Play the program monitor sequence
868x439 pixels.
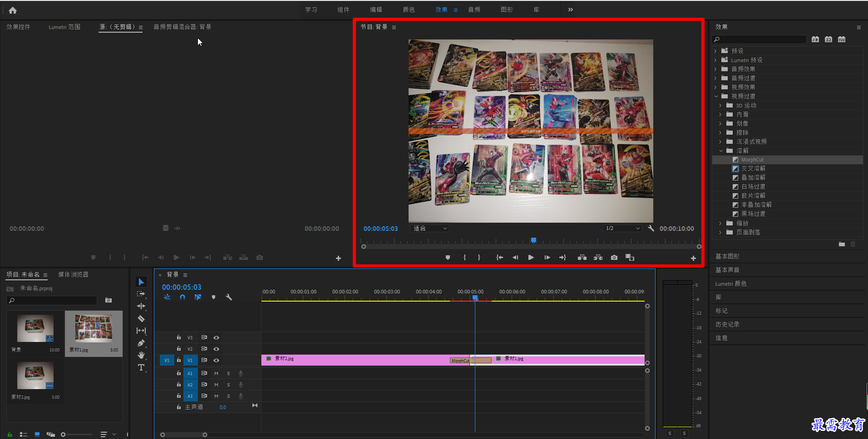tap(531, 258)
